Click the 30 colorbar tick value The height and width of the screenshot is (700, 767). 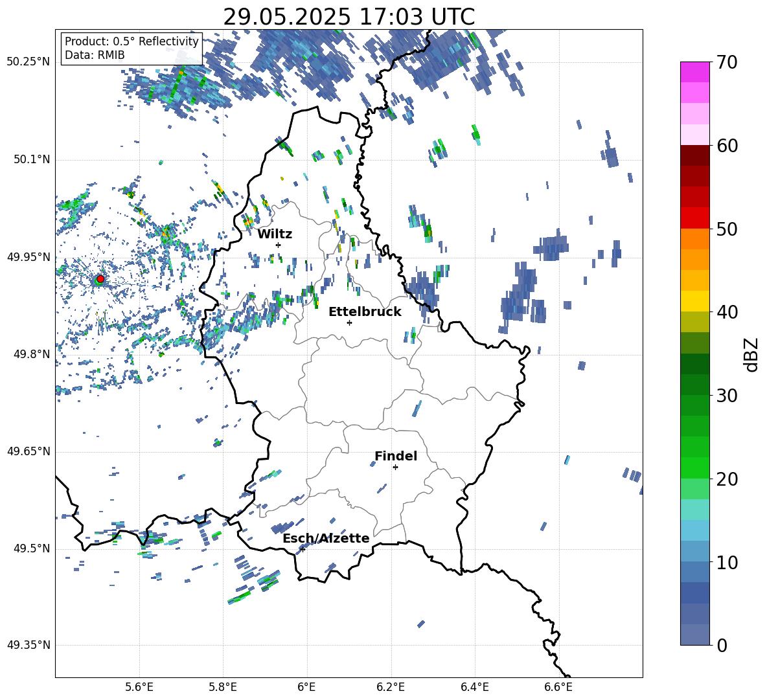pos(727,396)
